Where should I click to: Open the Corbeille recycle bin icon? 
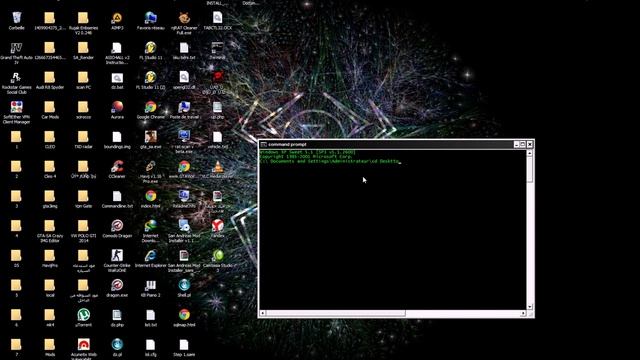(x=16, y=18)
